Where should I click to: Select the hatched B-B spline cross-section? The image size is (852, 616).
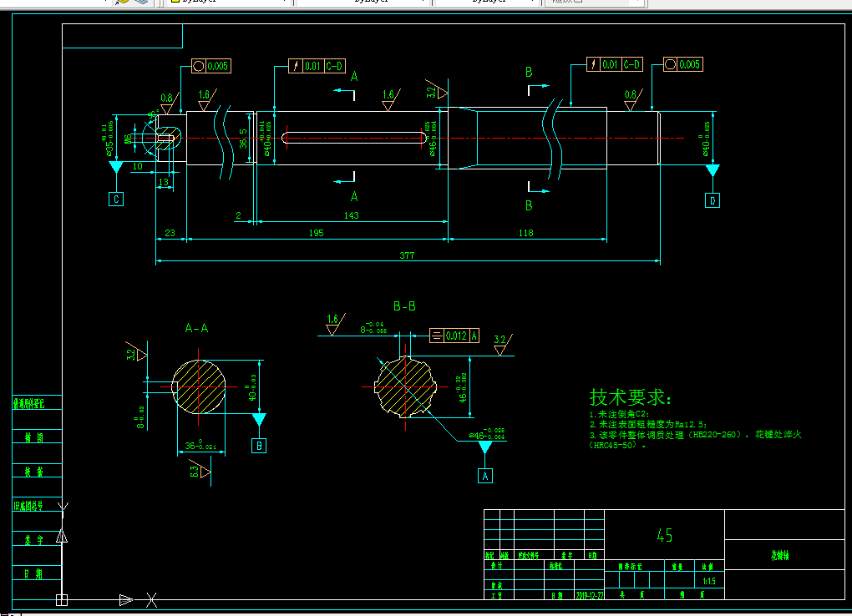point(405,386)
